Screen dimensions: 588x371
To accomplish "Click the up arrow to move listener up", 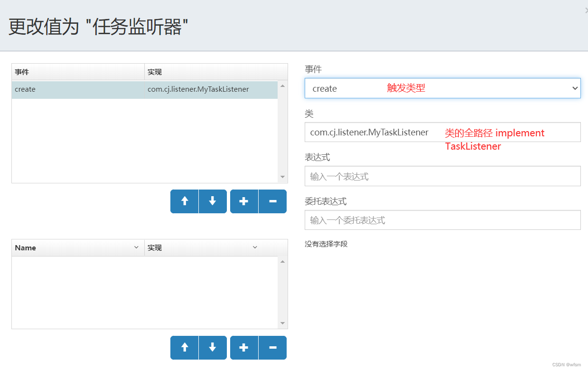I will click(184, 201).
